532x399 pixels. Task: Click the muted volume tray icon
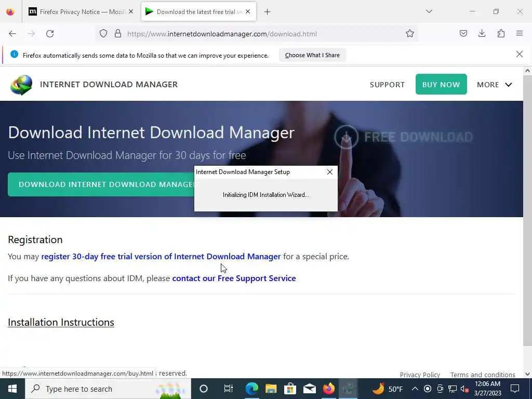(465, 389)
